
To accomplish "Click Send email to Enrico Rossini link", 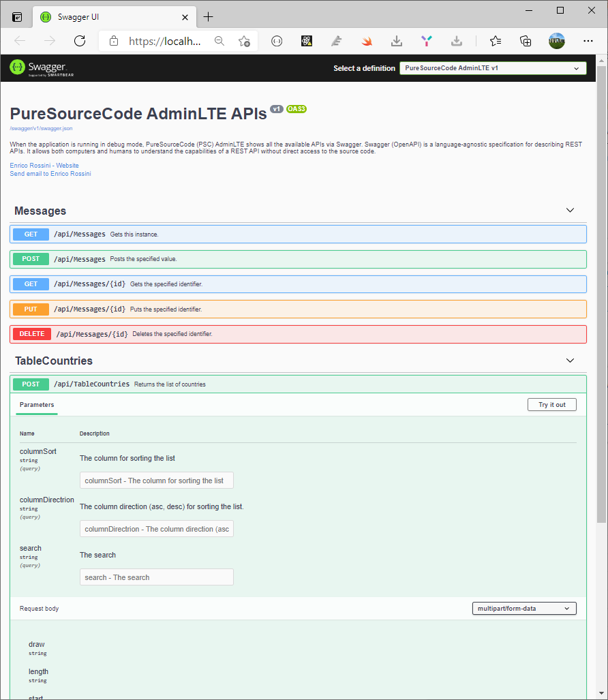I will point(50,174).
